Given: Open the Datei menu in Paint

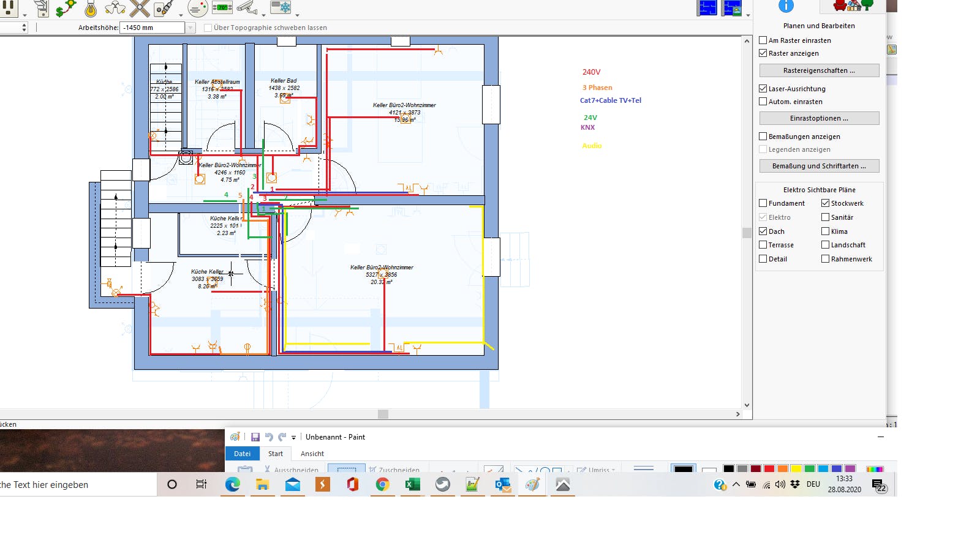Looking at the screenshot, I should pos(242,454).
